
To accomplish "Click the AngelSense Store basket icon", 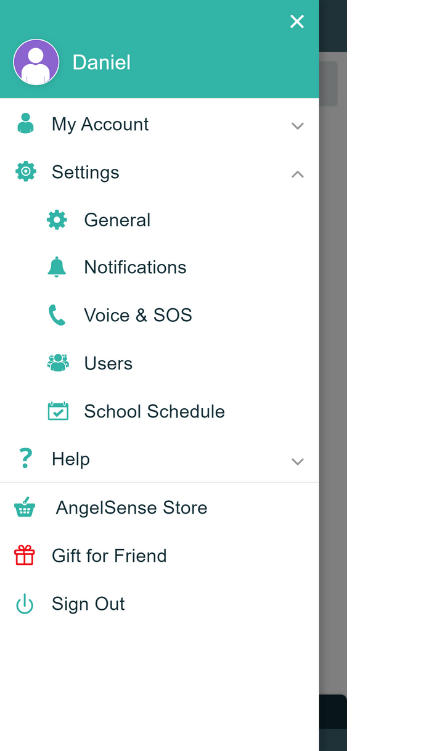I will coord(24,507).
